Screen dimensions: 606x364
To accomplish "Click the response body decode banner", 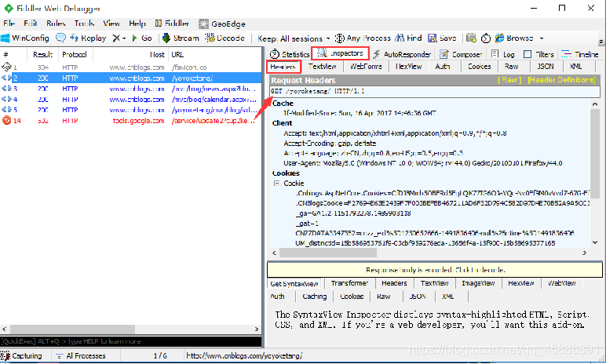I will click(x=435, y=270).
